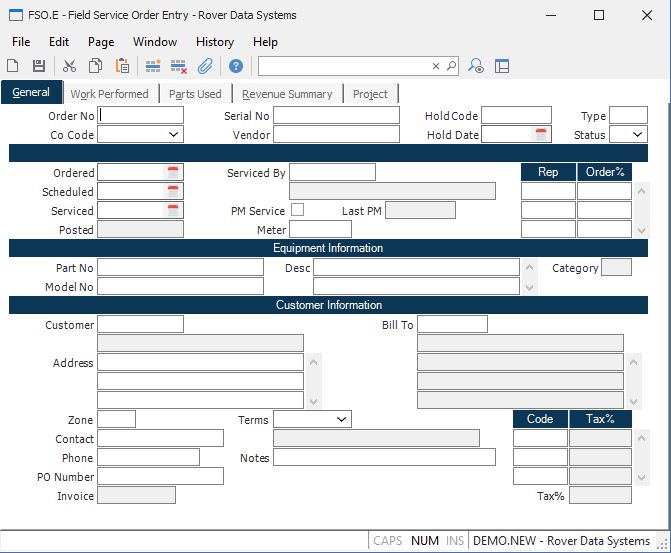Click the Copy icon in toolbar
Image resolution: width=671 pixels, height=553 pixels.
tap(95, 66)
